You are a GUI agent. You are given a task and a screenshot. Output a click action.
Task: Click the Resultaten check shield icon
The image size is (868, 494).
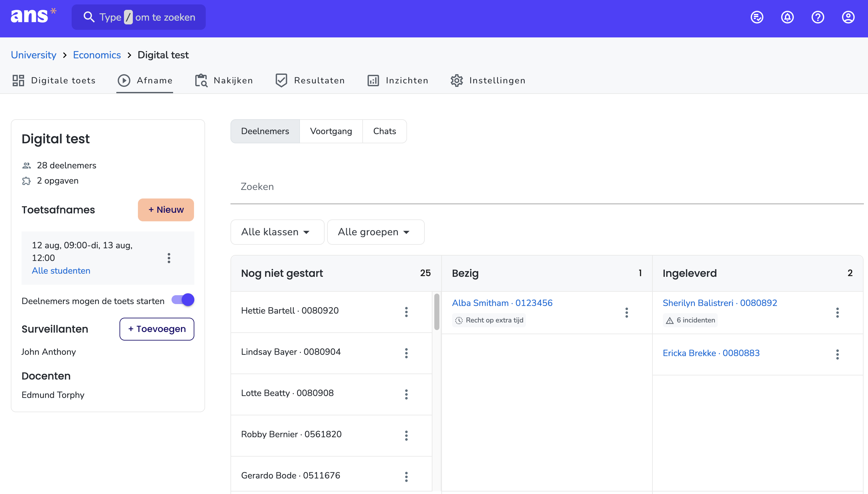click(x=281, y=81)
